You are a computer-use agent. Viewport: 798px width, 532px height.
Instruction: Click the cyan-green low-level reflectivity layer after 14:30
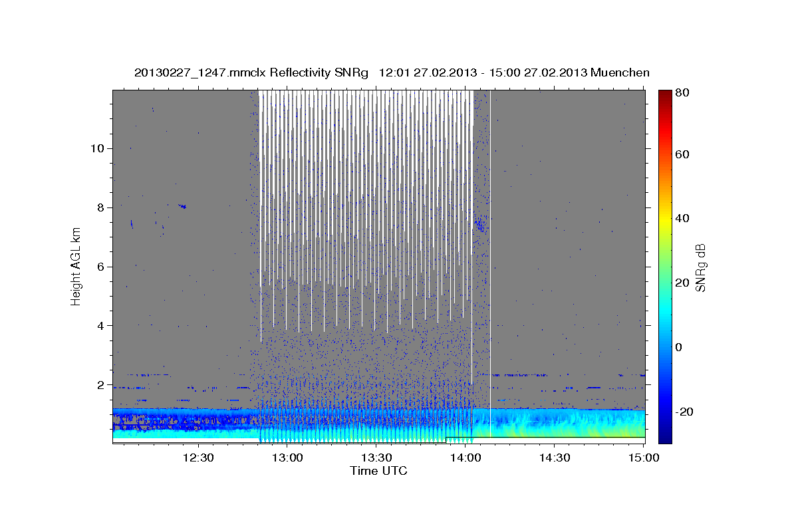click(598, 424)
